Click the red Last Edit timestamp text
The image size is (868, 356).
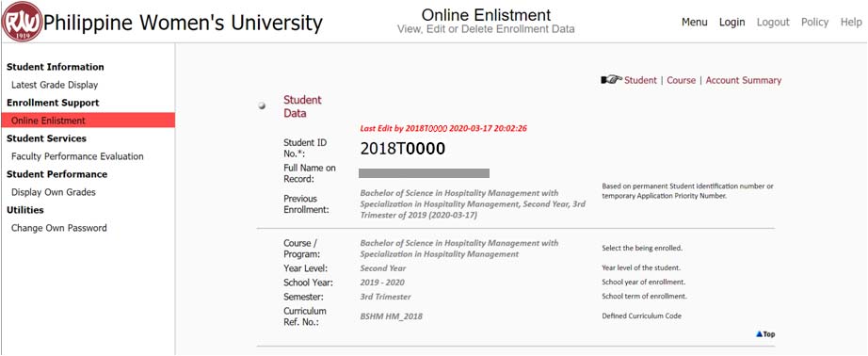(x=443, y=128)
